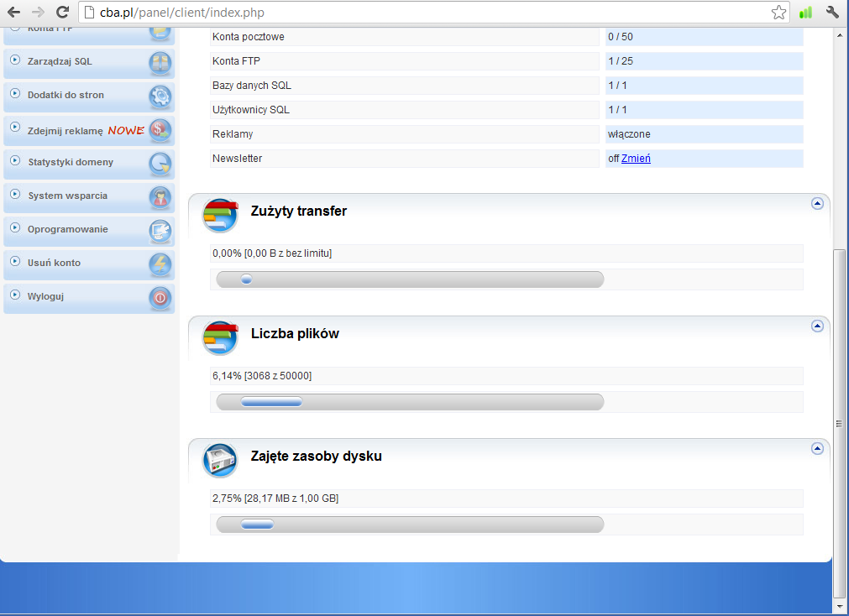Viewport: 849px width, 616px height.
Task: Click the Oprogramowanie computer icon
Action: 160,231
